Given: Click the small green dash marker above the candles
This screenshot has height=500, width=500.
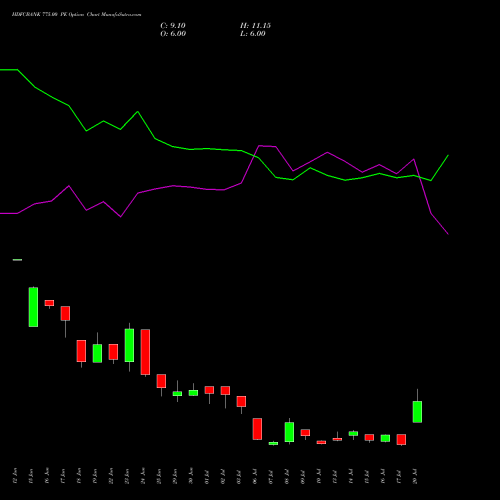Looking at the screenshot, I should 17,260.
